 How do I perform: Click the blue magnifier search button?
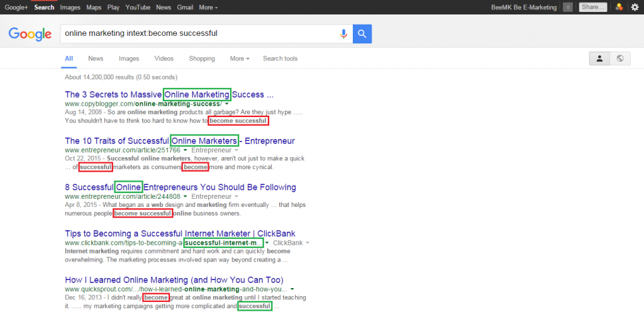pos(362,34)
